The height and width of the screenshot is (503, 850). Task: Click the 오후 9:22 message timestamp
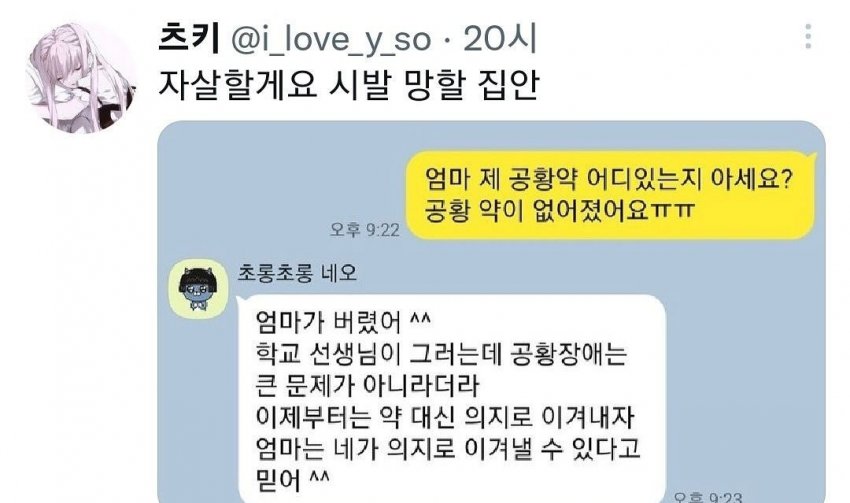(364, 230)
